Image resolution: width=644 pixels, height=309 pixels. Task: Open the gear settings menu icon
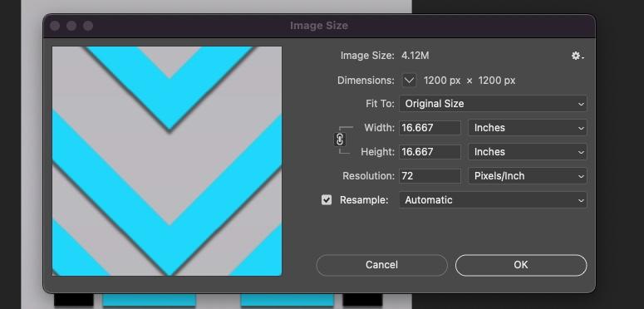tap(578, 56)
